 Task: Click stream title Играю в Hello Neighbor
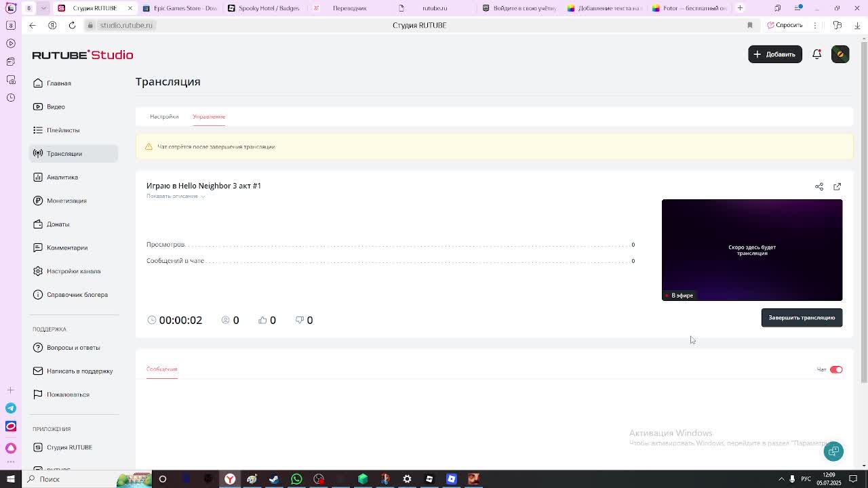(x=203, y=186)
